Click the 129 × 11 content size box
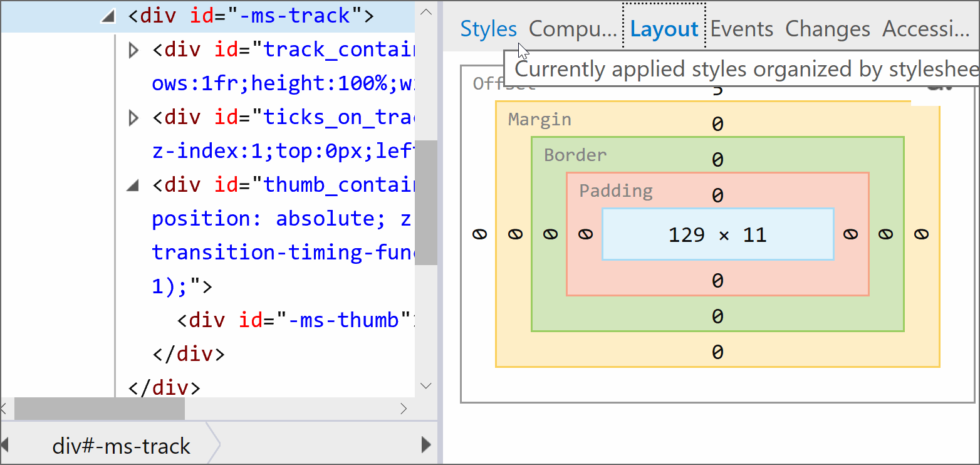The image size is (980, 465). click(717, 234)
